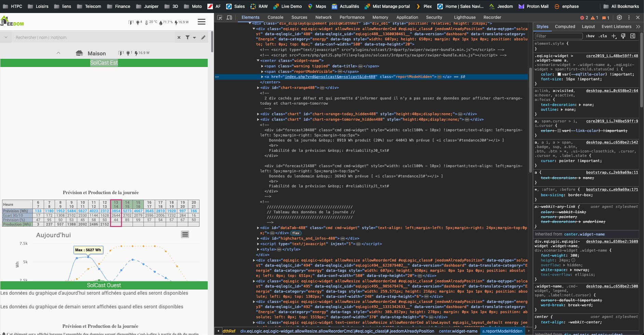The image size is (644, 335).
Task: Collapse the Maison section chevron
Action: pyautogui.click(x=58, y=53)
